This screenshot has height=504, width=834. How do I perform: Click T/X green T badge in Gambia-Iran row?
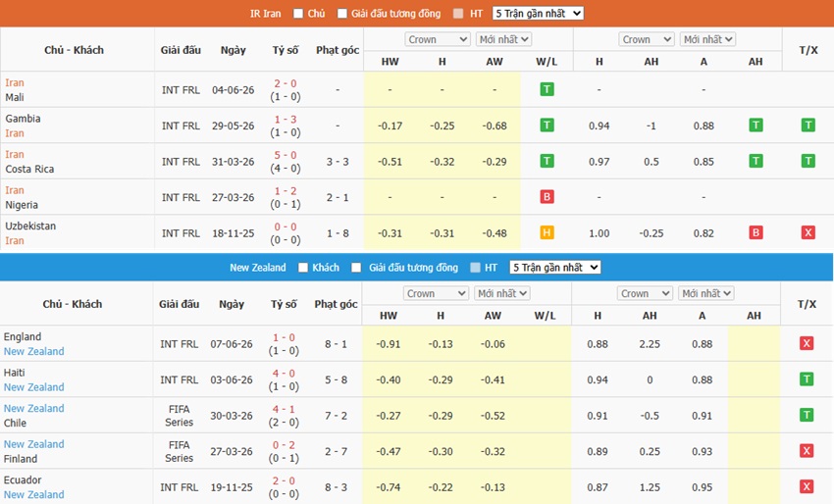pos(808,126)
